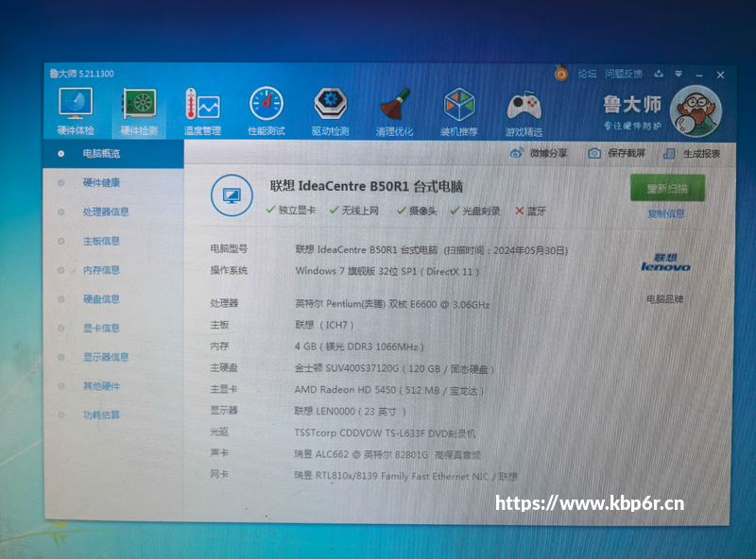This screenshot has width=756, height=559.
Task: Share via 微博分享
Action: pos(539,153)
